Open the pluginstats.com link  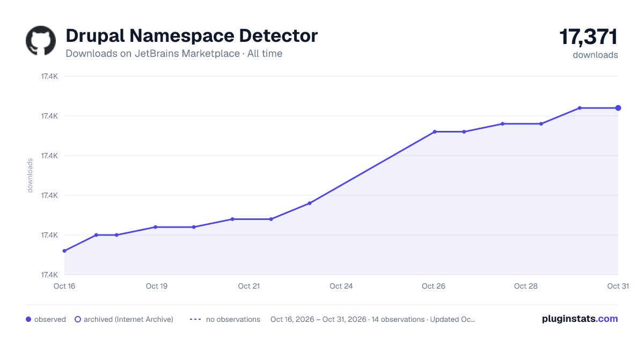(x=580, y=319)
